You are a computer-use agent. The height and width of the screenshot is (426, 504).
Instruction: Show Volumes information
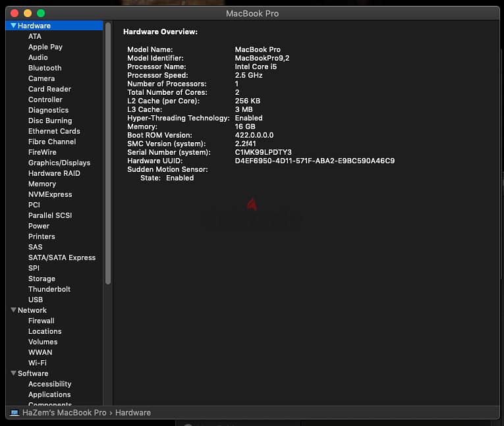[43, 342]
